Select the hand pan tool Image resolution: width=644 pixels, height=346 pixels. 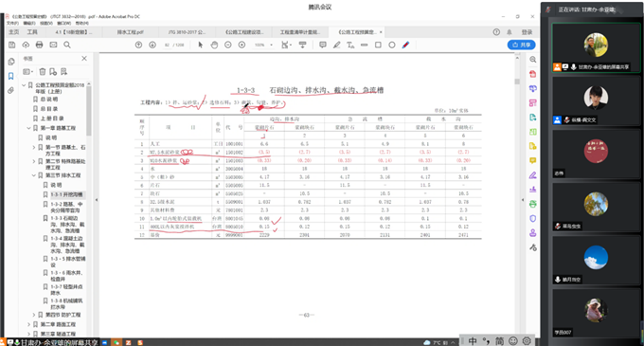(214, 45)
